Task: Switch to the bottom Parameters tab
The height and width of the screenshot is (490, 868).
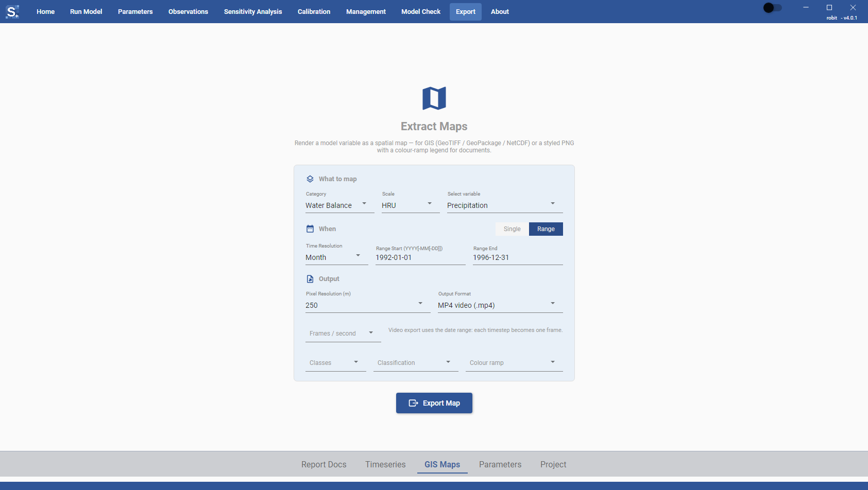Action: (x=500, y=464)
